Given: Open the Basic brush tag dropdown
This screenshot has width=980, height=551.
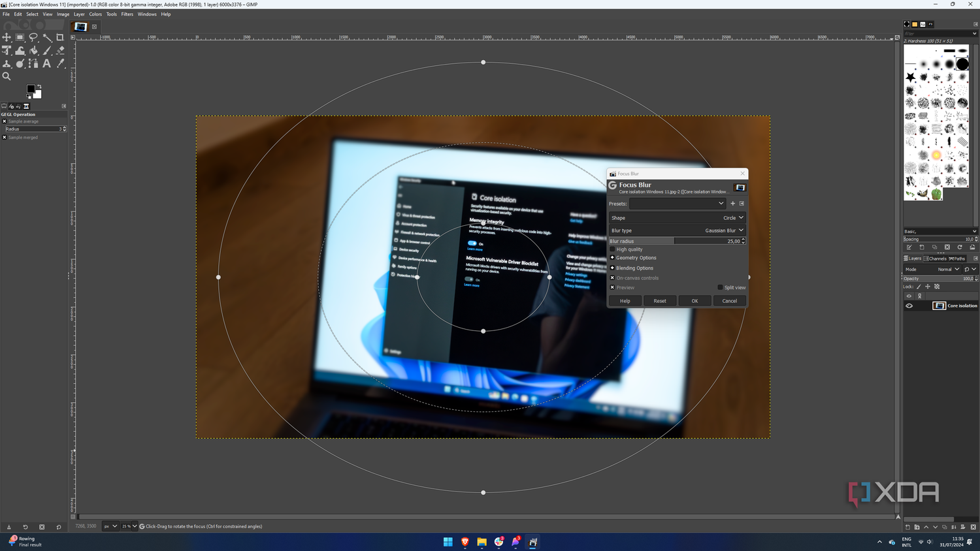Looking at the screenshot, I should 940,231.
